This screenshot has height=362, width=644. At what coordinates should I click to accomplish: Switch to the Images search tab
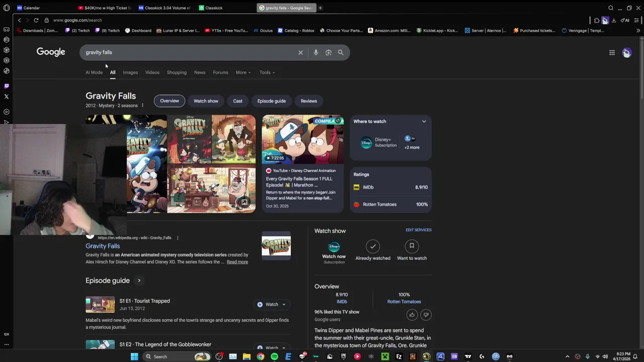pos(130,72)
